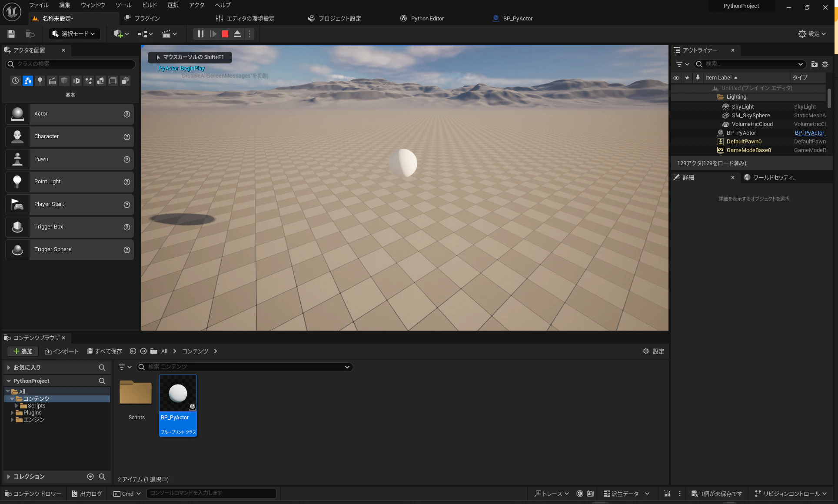Click 追加 button in Content Browser
The height and width of the screenshot is (504, 838).
23,351
